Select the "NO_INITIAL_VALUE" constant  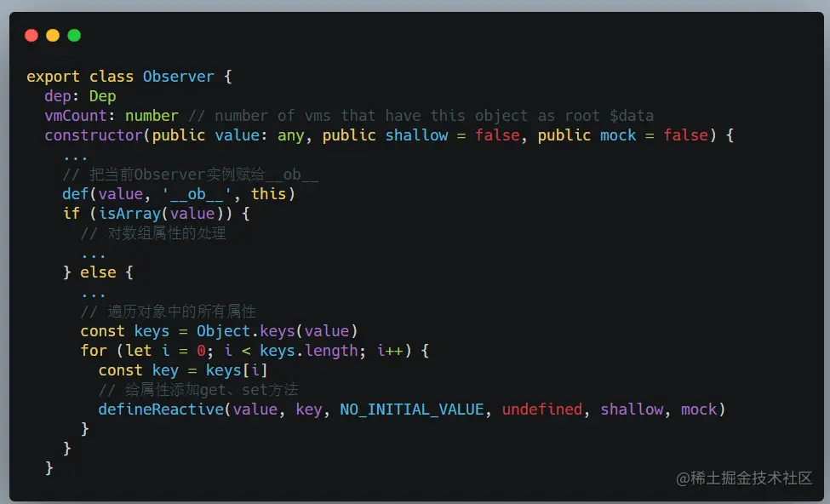point(412,409)
